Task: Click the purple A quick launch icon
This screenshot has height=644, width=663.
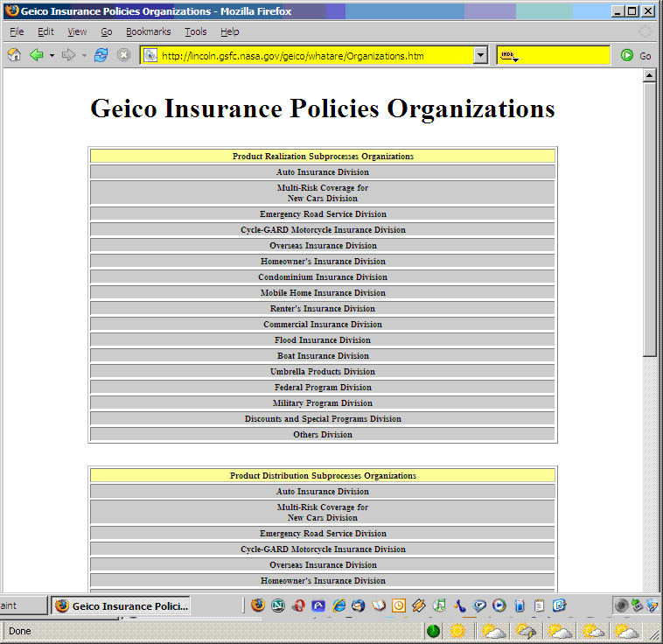Action: point(318,605)
